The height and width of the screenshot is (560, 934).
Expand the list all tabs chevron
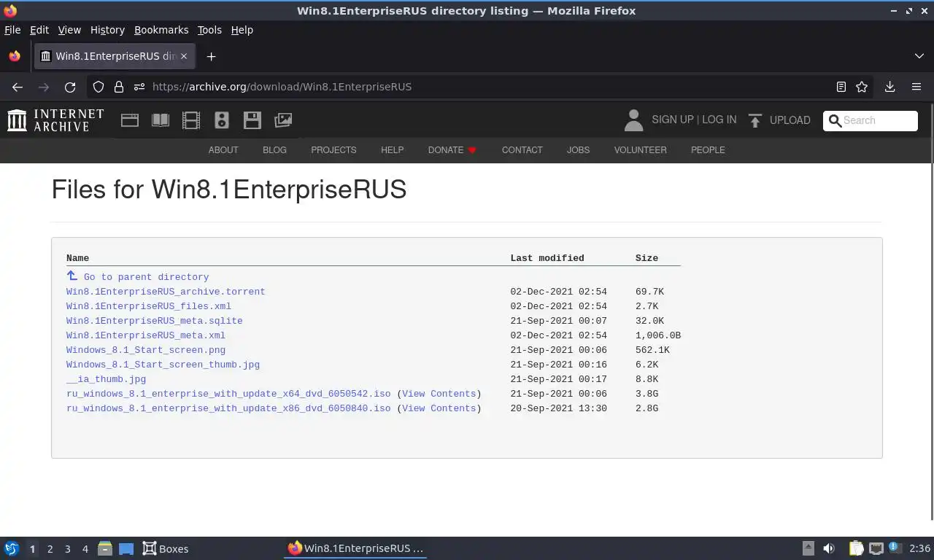point(919,56)
